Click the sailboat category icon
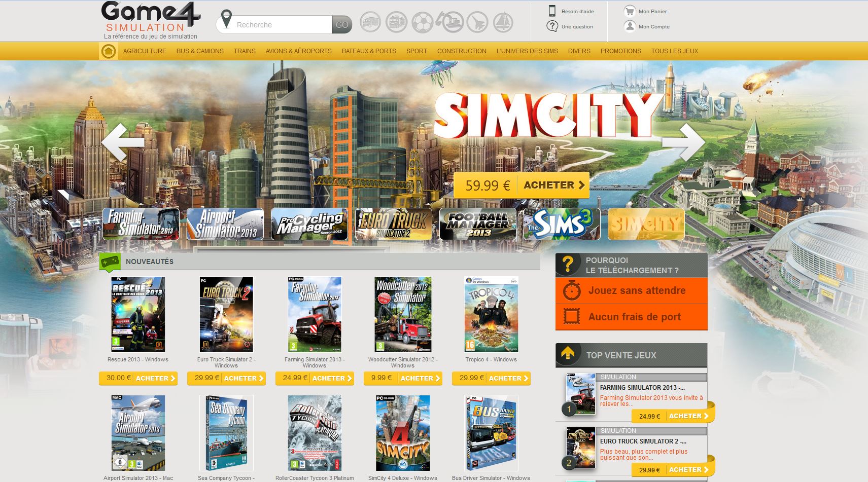Image resolution: width=868 pixels, height=482 pixels. [503, 22]
